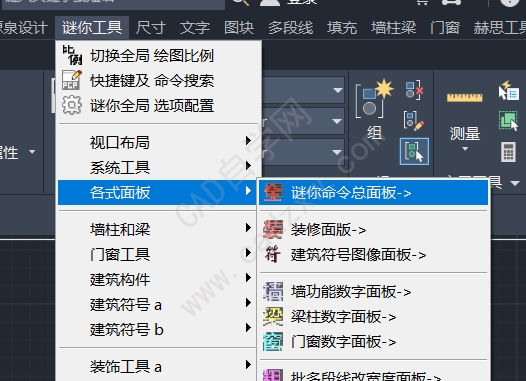Open the 门窗 menu
526x381 pixels.
tap(445, 28)
